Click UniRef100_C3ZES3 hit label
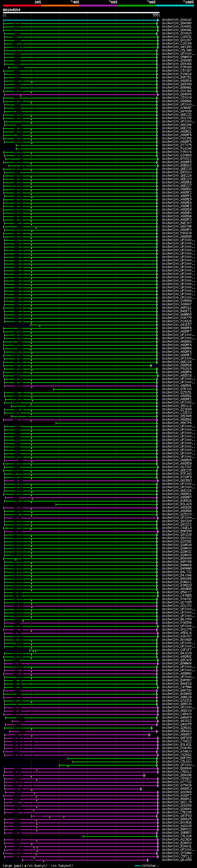 [x=177, y=413]
